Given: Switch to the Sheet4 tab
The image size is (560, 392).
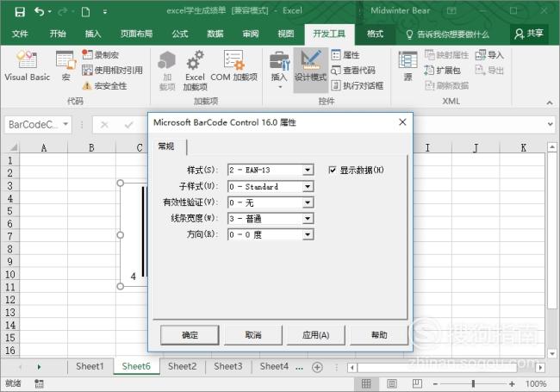Looking at the screenshot, I should 274,366.
